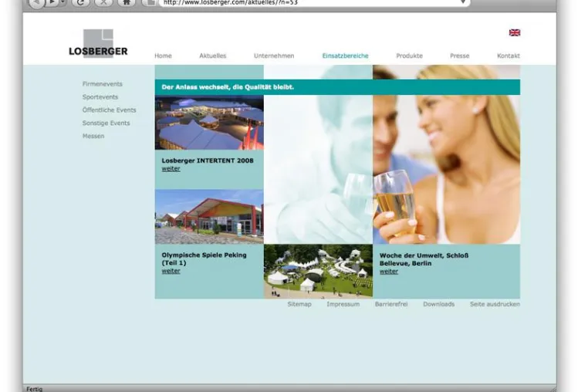Go to Sonstige Events in the sidebar

(106, 123)
